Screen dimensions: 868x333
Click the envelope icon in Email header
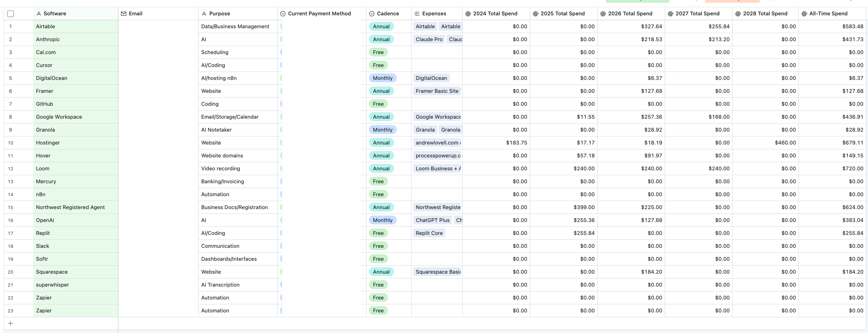click(x=124, y=14)
